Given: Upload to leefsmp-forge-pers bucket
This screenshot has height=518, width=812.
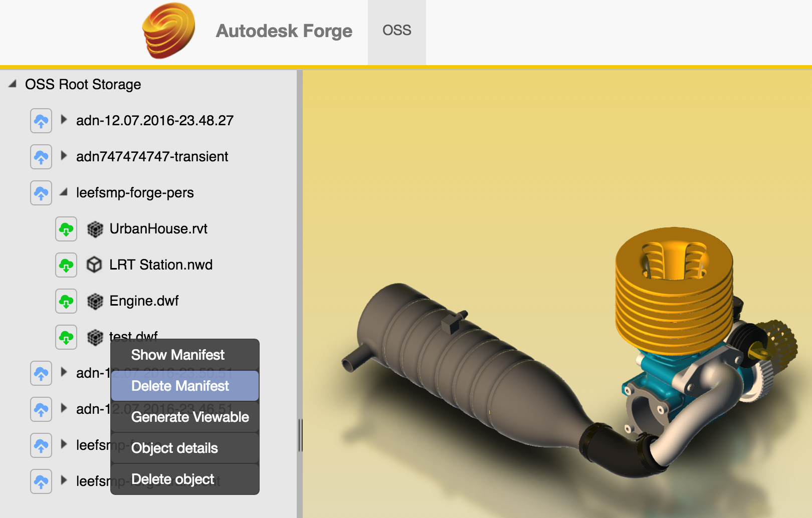Looking at the screenshot, I should click(41, 193).
